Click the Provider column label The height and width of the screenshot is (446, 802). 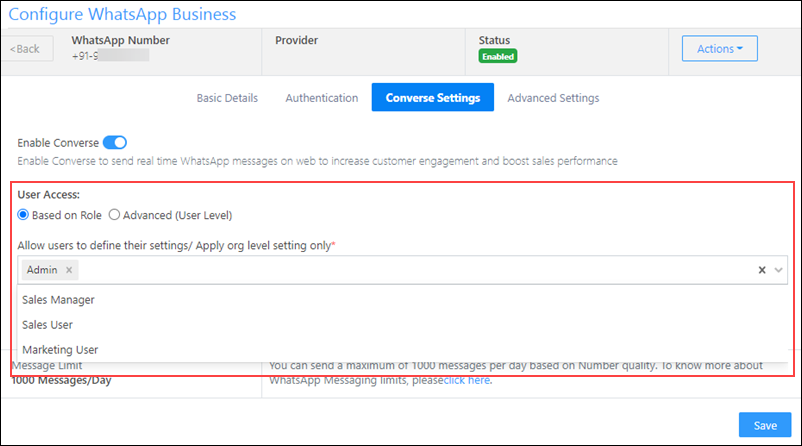[296, 40]
